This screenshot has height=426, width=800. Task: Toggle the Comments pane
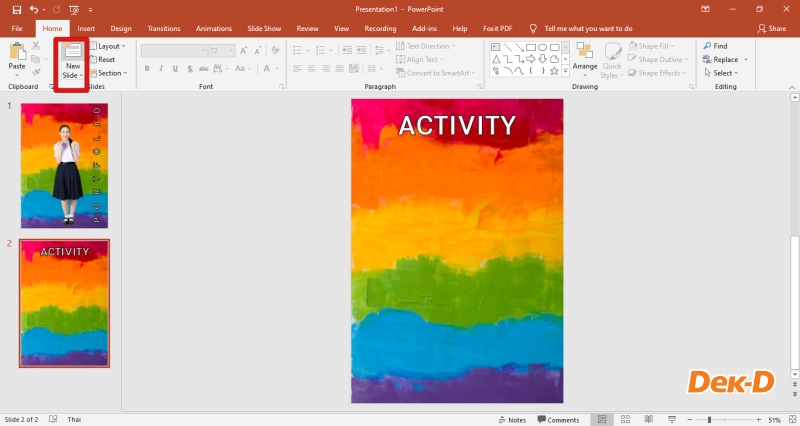pos(557,419)
